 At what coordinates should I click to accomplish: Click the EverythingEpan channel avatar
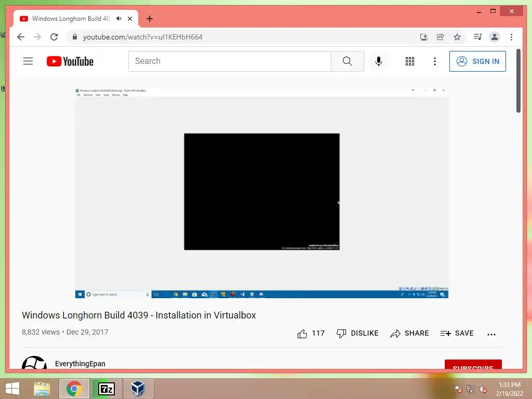[x=34, y=362]
